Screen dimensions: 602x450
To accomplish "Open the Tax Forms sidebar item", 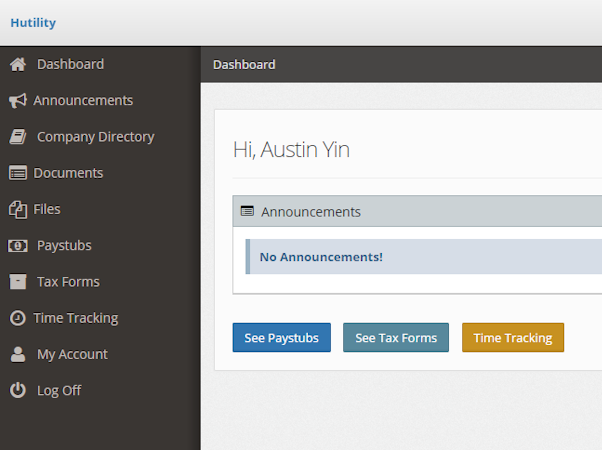I will pos(68,282).
